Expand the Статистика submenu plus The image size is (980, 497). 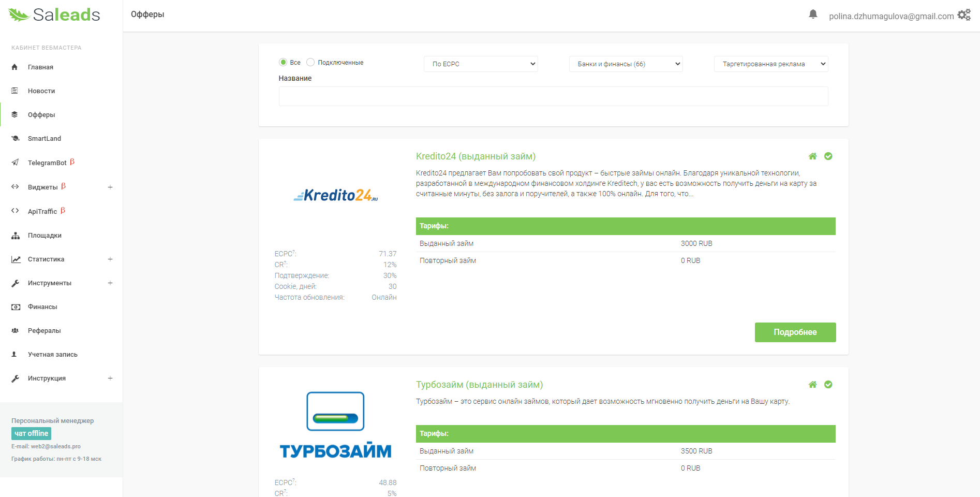tap(110, 259)
